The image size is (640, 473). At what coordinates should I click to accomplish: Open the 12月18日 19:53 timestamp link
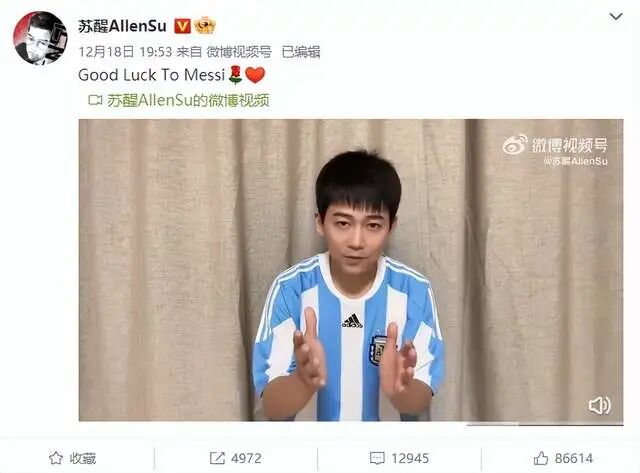point(125,52)
